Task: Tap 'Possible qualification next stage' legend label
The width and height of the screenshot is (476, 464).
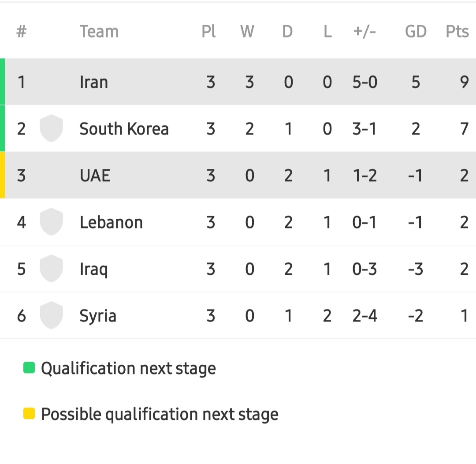Action: pyautogui.click(x=160, y=414)
